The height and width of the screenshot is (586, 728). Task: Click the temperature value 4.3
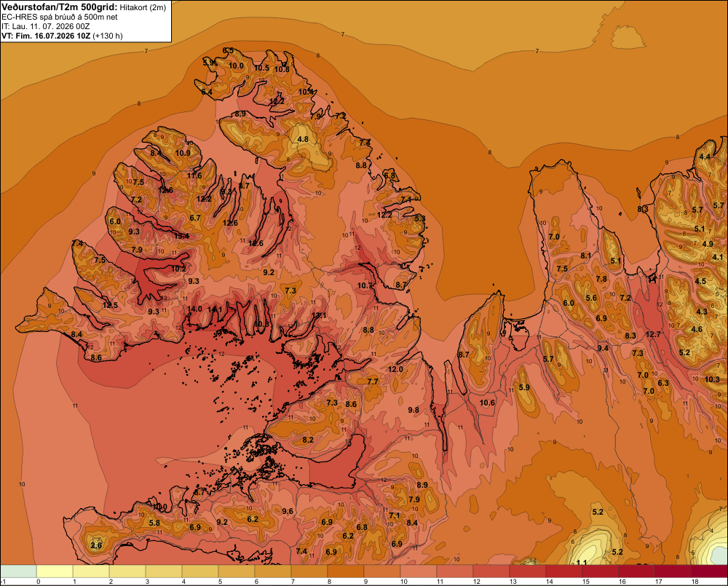(702, 312)
